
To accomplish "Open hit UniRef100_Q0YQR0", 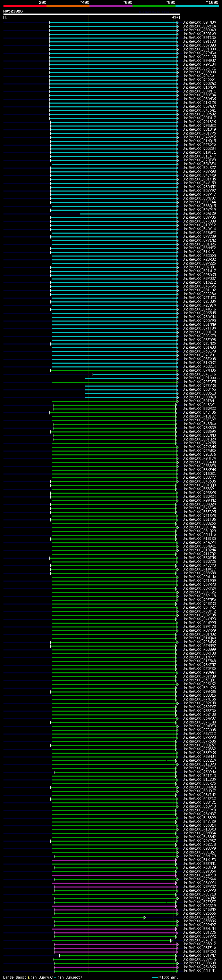I will click(x=199, y=439).
